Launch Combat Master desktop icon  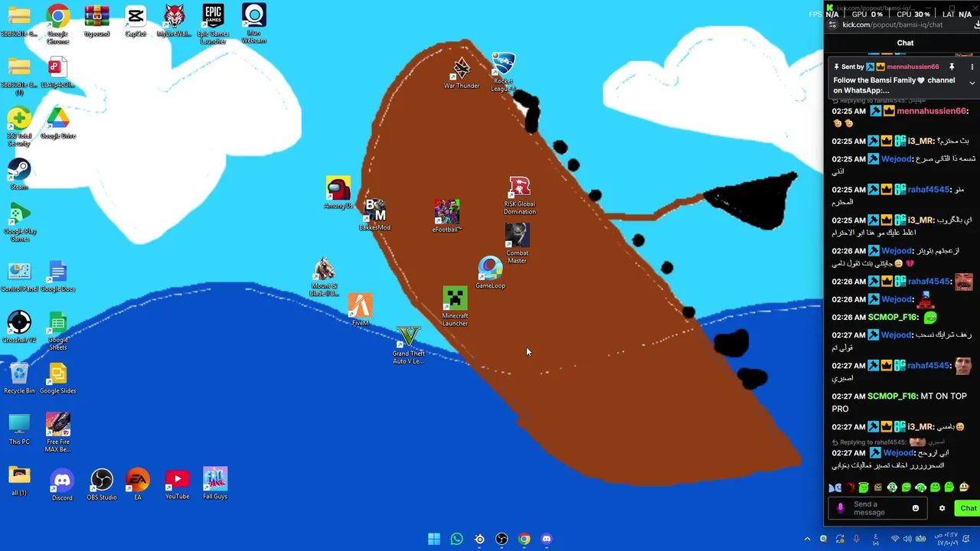pyautogui.click(x=517, y=243)
